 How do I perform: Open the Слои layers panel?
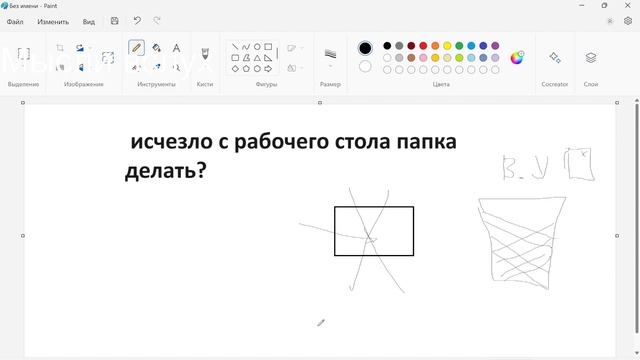pyautogui.click(x=591, y=58)
